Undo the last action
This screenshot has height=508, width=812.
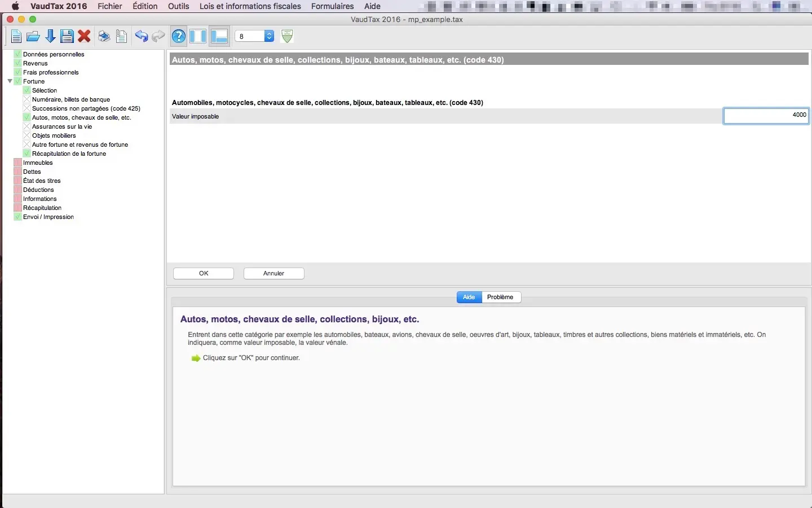[141, 37]
